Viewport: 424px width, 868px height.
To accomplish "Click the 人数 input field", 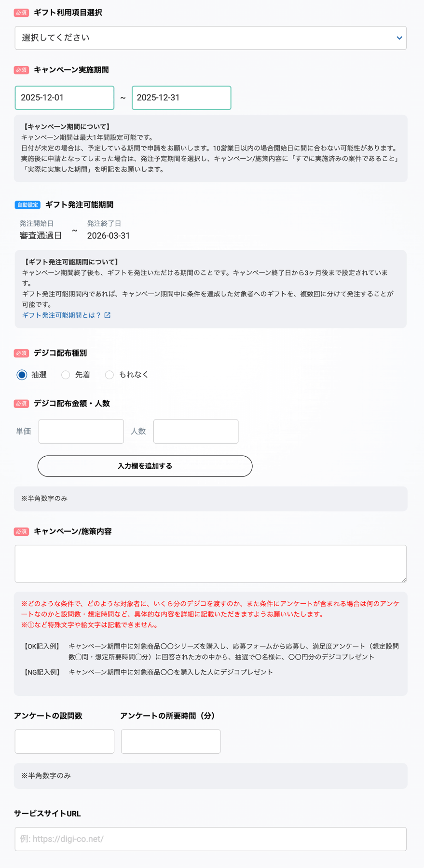I will 196,431.
